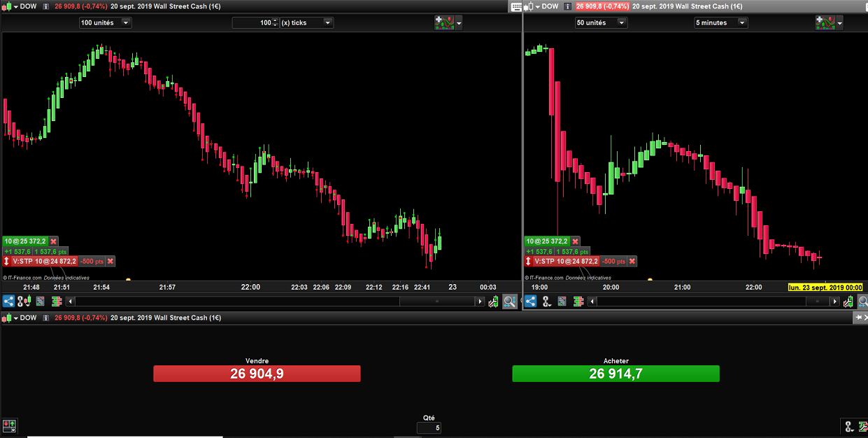Open the 100 unités dropdown
This screenshot has height=438, width=868.
point(105,22)
